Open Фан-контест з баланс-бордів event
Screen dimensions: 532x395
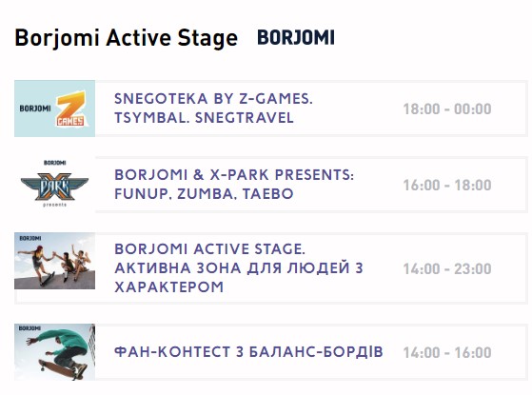248,352
